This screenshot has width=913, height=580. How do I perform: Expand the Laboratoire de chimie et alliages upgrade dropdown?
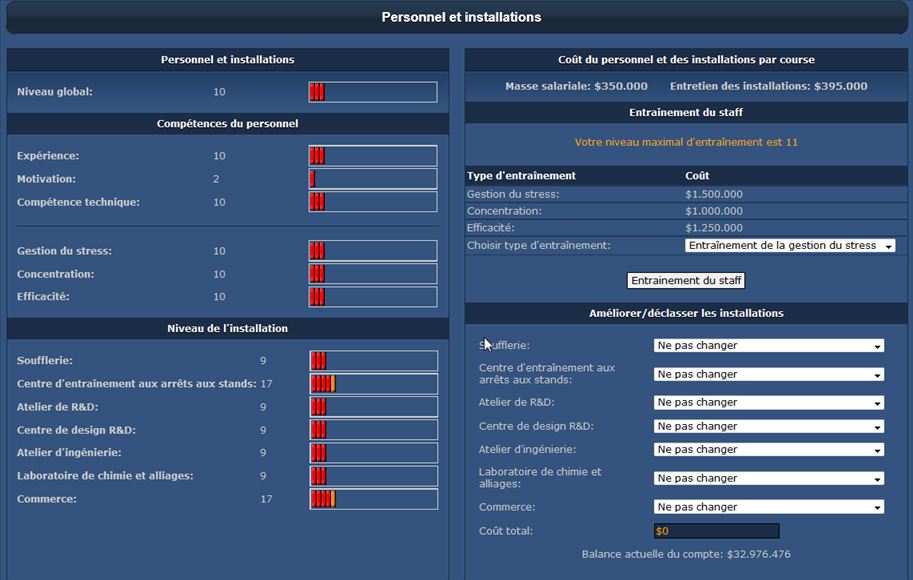pyautogui.click(x=769, y=478)
